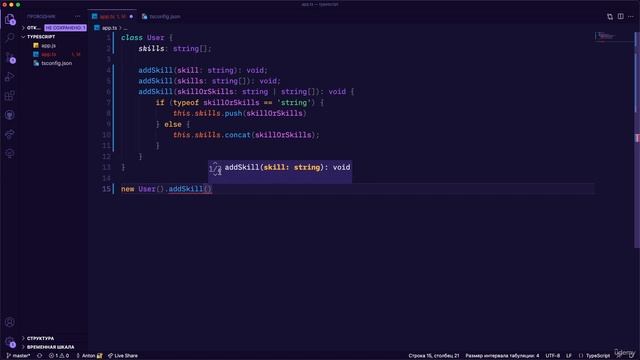The image size is (640, 360).
Task: Open the Run and Debug view icon
Action: click(10, 76)
